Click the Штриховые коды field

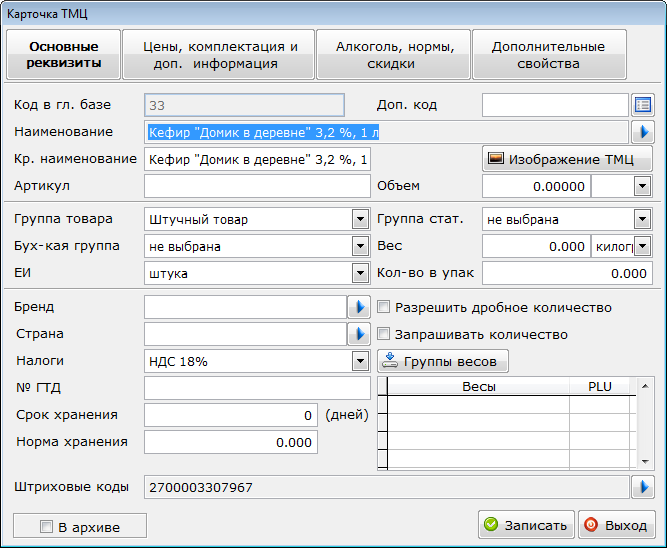[386, 487]
